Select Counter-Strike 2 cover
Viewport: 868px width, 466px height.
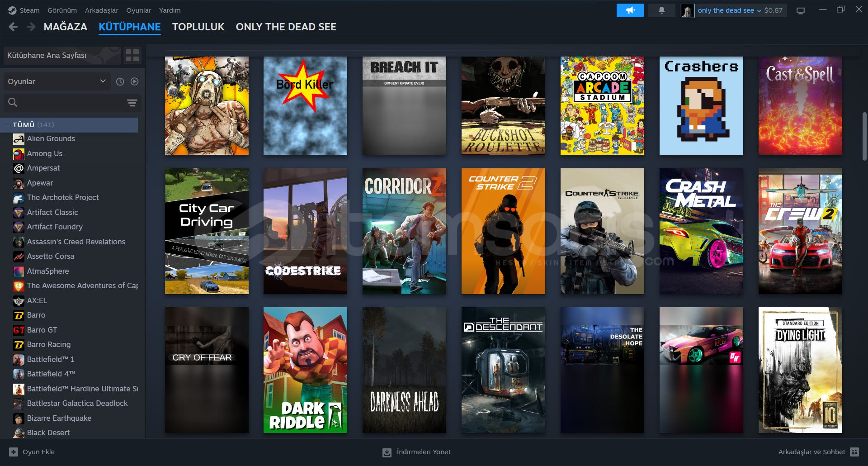[503, 231]
